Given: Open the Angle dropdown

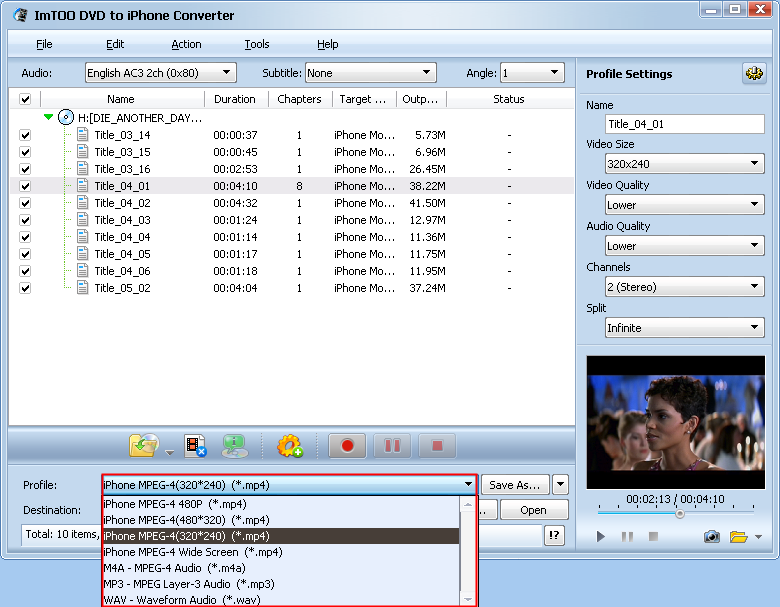Looking at the screenshot, I should coord(532,73).
